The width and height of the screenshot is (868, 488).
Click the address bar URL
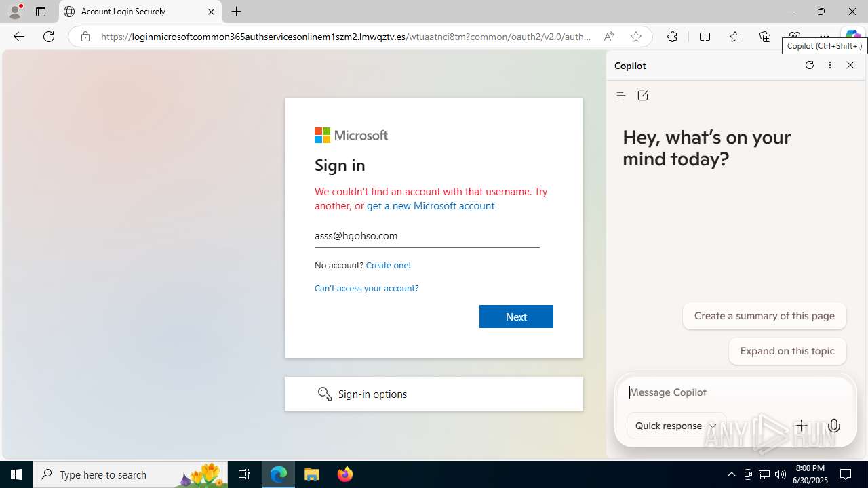point(346,37)
